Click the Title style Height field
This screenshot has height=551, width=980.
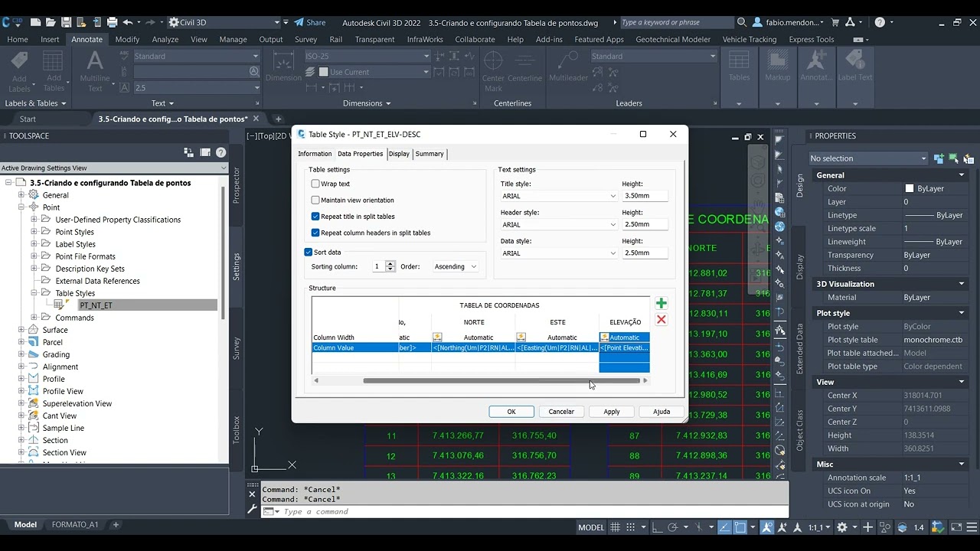pos(645,196)
